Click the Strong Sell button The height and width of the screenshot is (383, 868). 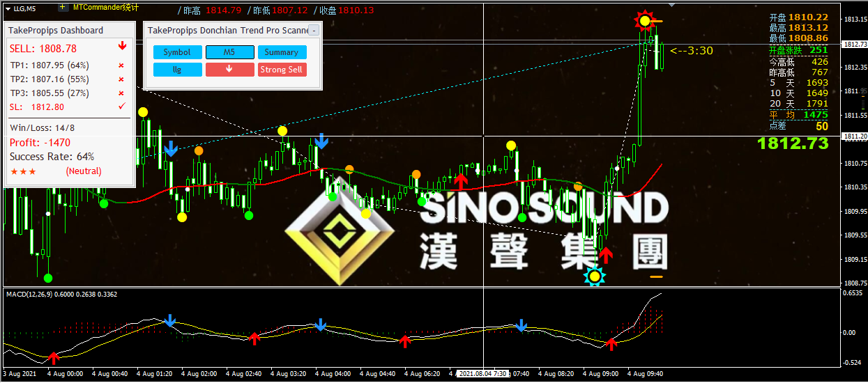[x=282, y=70]
